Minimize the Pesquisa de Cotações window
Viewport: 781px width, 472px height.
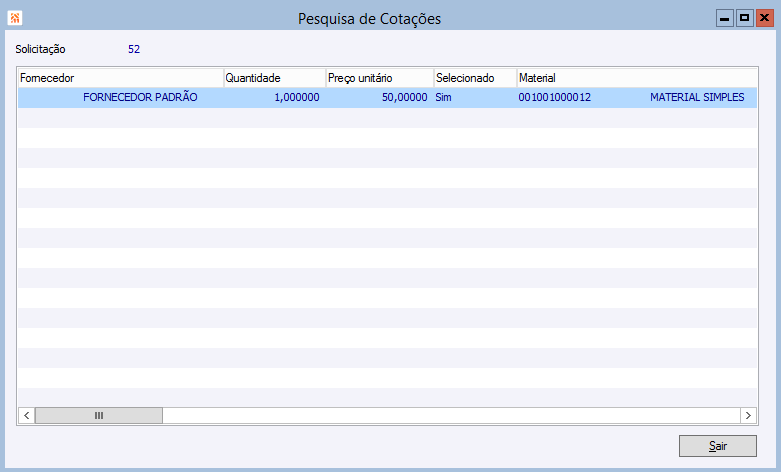pos(725,18)
